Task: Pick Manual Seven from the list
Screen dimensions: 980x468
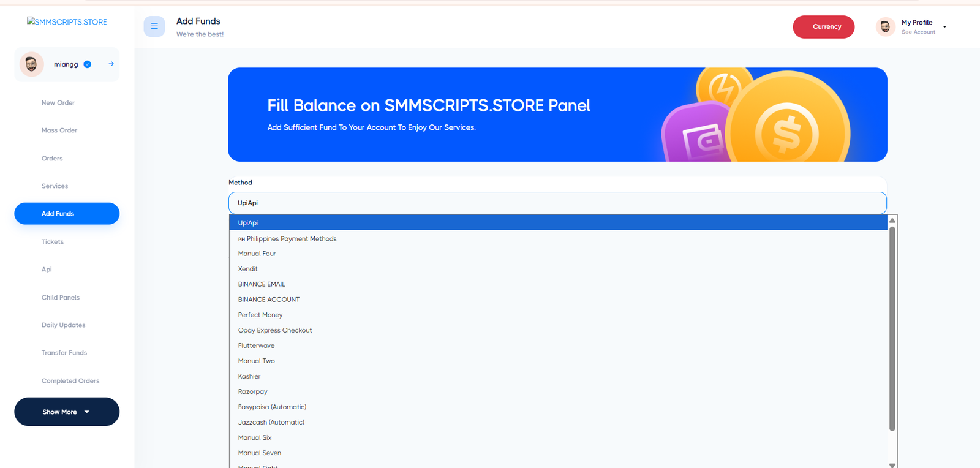Action: point(558,453)
